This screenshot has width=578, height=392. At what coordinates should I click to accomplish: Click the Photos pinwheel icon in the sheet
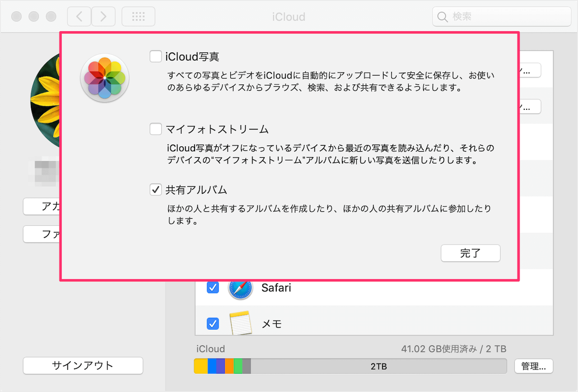(105, 78)
